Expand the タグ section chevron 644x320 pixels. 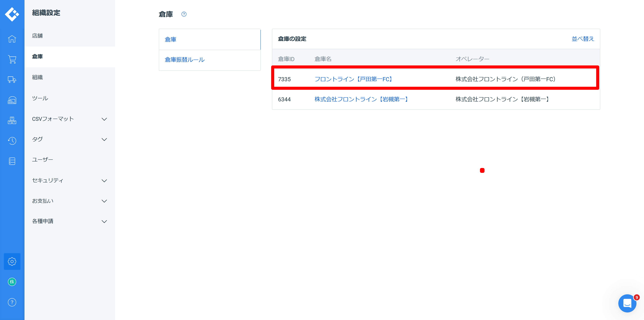[x=104, y=139]
